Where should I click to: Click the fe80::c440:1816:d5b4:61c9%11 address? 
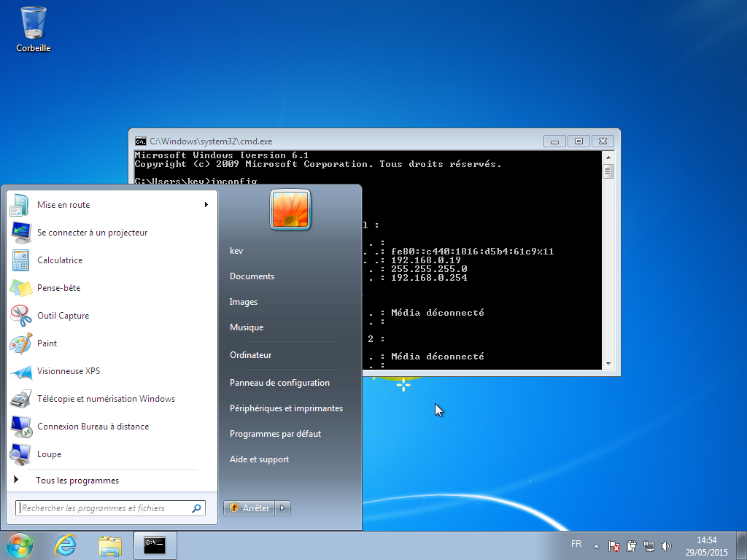(x=473, y=252)
